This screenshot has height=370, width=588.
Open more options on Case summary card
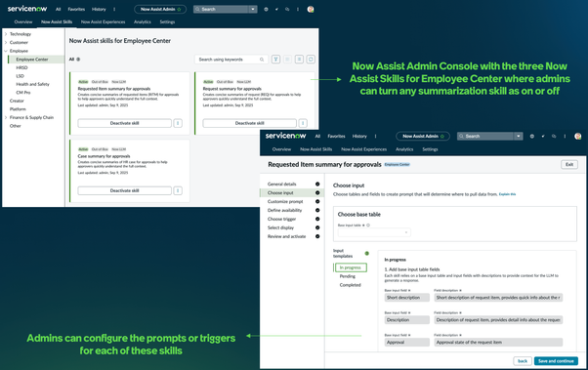tap(178, 190)
